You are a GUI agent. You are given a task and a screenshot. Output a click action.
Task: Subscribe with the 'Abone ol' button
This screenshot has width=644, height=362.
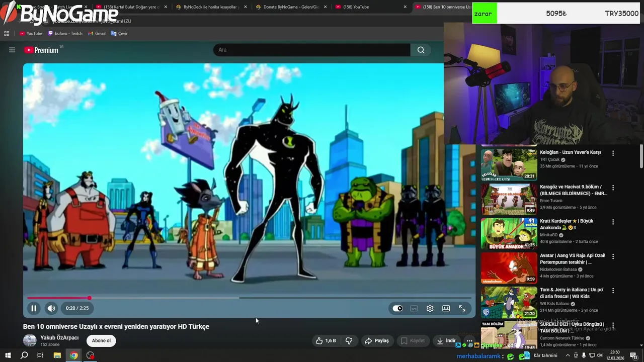click(x=101, y=341)
